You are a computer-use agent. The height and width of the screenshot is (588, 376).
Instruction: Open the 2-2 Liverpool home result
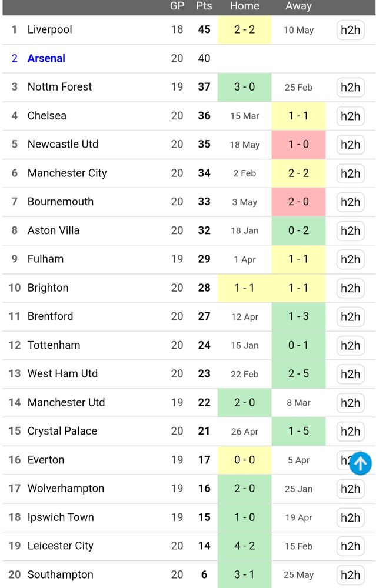click(245, 29)
